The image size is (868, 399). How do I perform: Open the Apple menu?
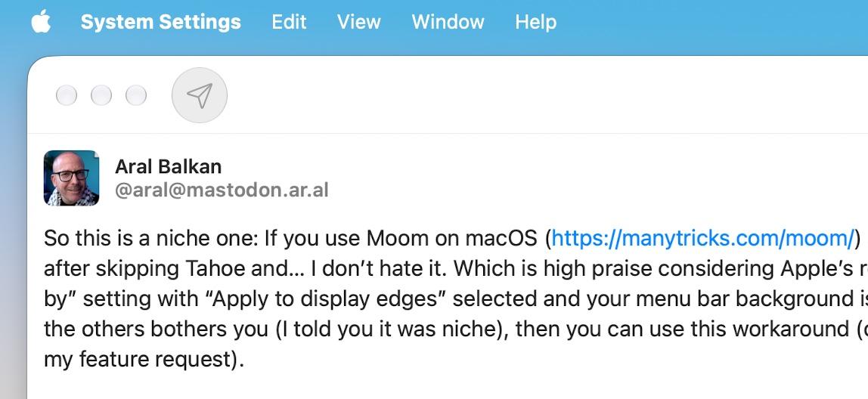click(x=41, y=22)
